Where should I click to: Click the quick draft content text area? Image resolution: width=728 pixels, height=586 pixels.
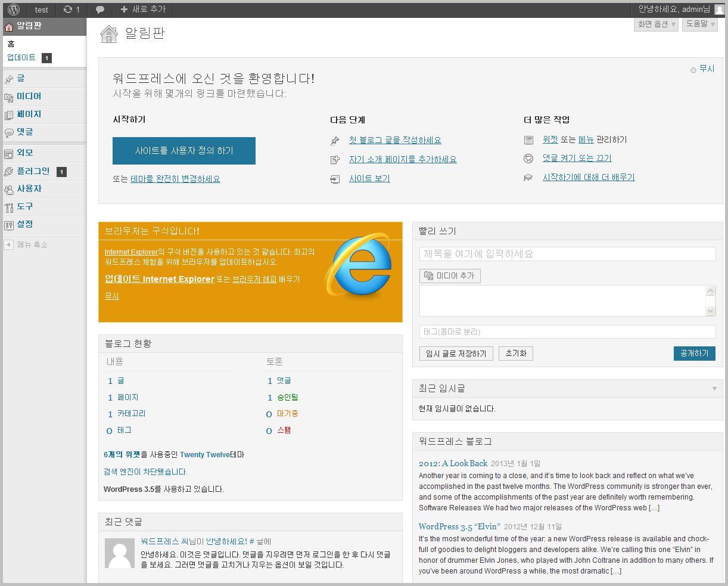point(562,300)
